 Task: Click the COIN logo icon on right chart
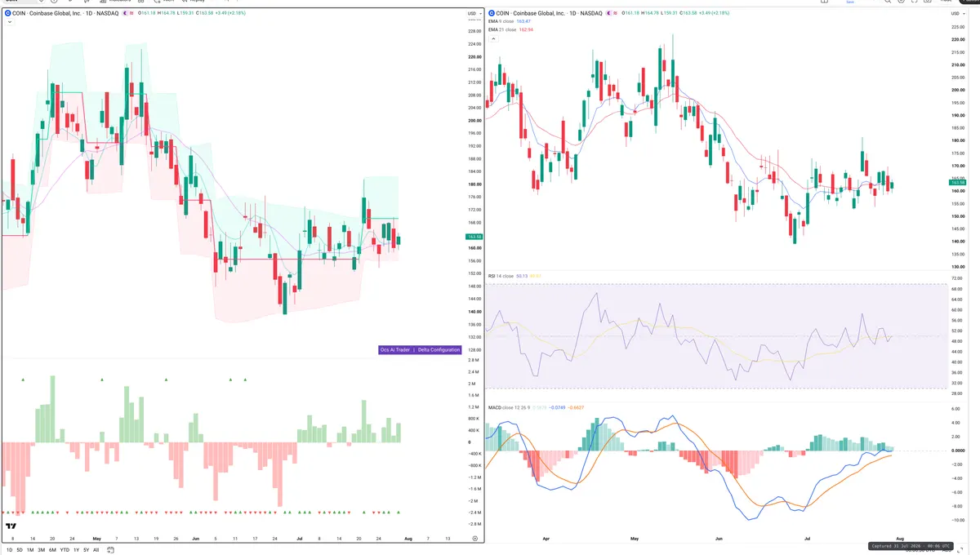tap(492, 14)
